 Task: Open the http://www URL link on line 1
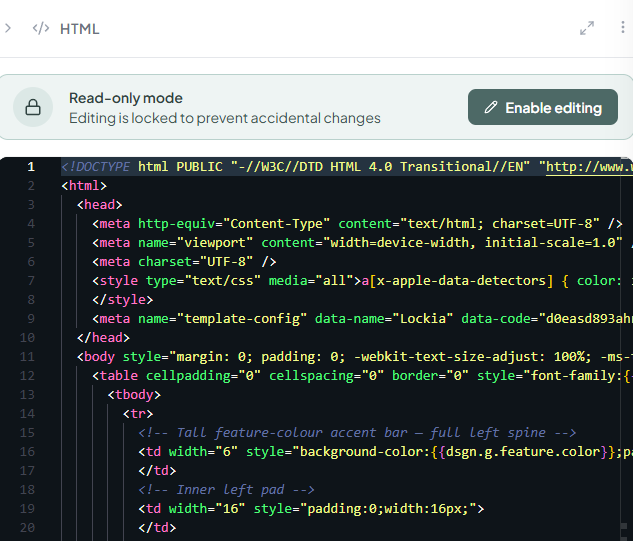(x=589, y=167)
